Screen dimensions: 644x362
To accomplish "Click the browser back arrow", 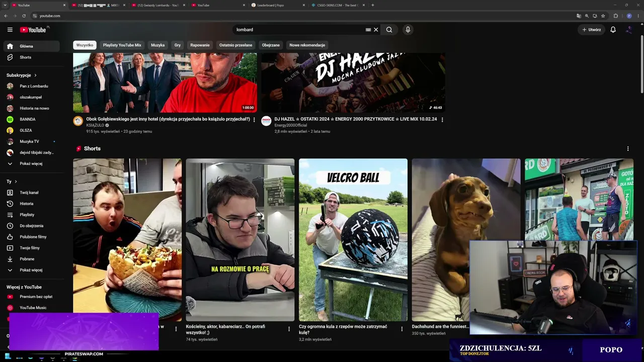I will (6, 16).
